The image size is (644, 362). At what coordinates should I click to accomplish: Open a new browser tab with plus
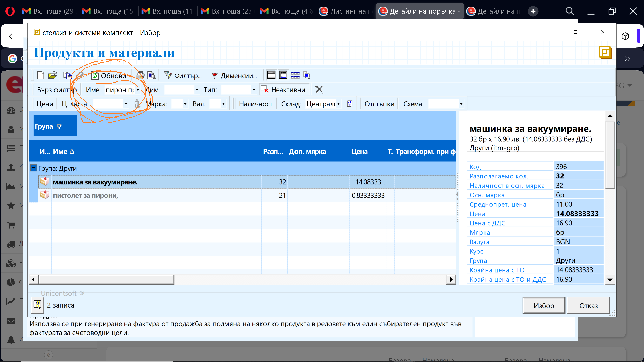coord(533,11)
